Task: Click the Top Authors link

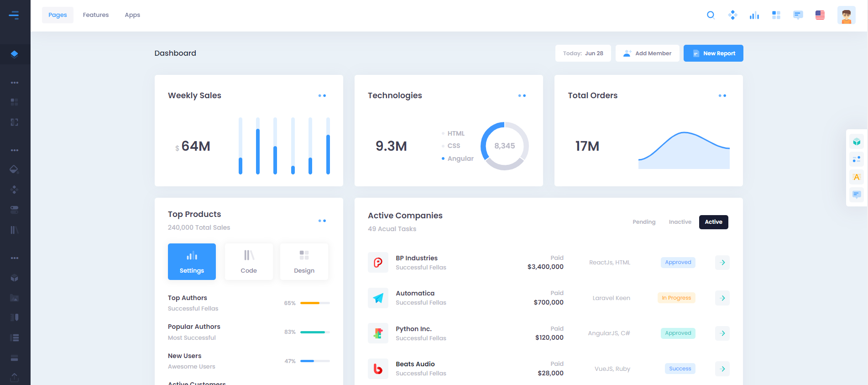Action: coord(188,298)
